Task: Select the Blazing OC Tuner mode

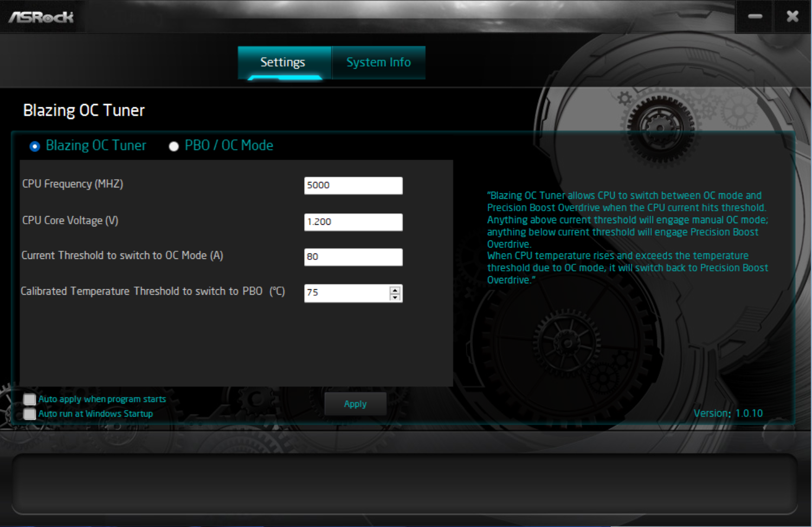Action: point(35,146)
